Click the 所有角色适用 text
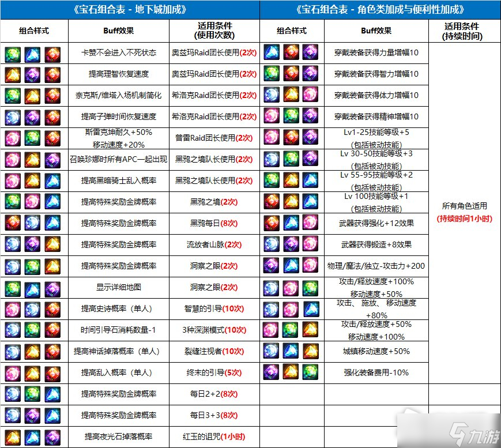The image size is (501, 448). [x=465, y=206]
